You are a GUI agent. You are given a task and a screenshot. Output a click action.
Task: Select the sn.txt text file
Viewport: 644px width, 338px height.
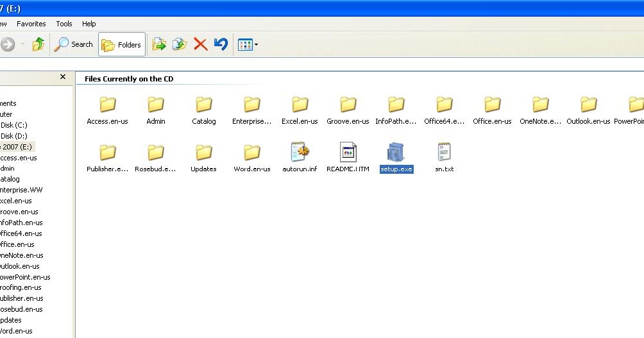pyautogui.click(x=444, y=152)
